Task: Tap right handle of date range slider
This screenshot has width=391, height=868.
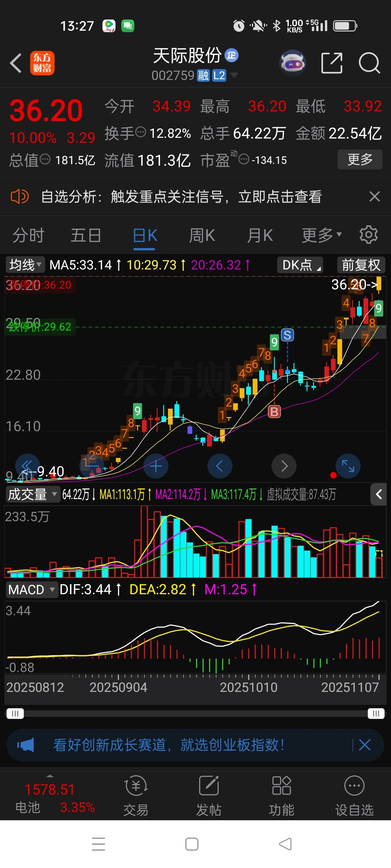Action: click(x=376, y=714)
